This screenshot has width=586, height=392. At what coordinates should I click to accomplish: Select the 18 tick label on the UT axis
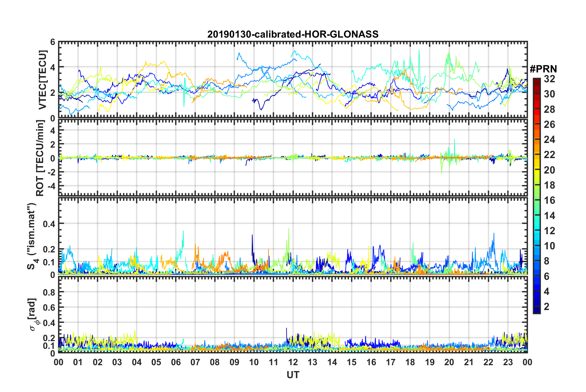pos(410,362)
